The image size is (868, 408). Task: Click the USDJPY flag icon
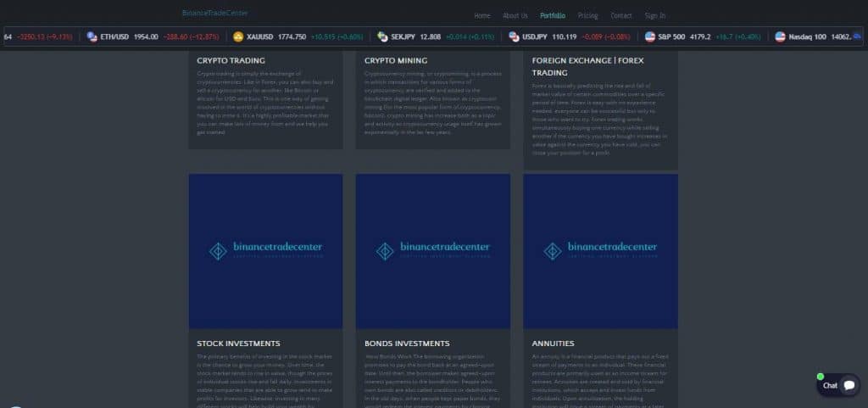tap(515, 36)
